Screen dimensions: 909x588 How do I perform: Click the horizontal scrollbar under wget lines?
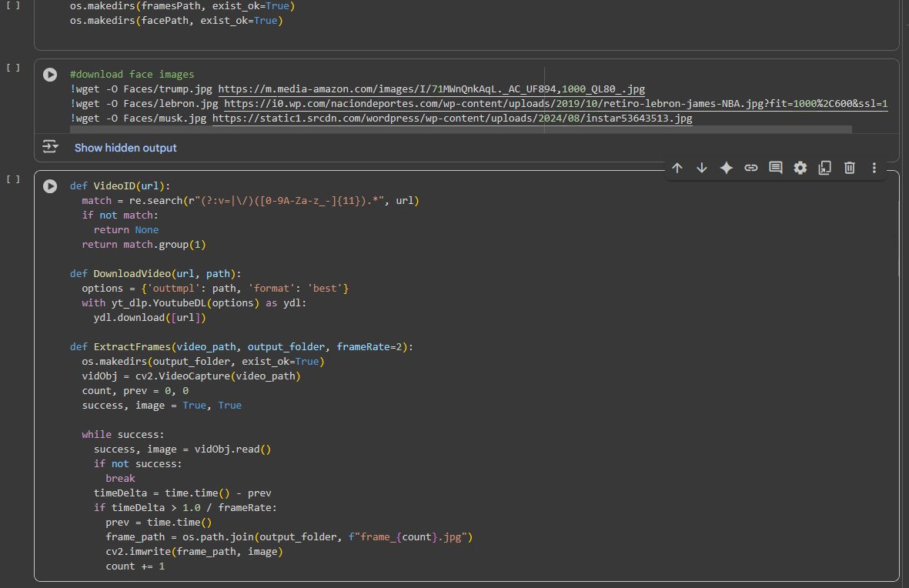coord(460,129)
